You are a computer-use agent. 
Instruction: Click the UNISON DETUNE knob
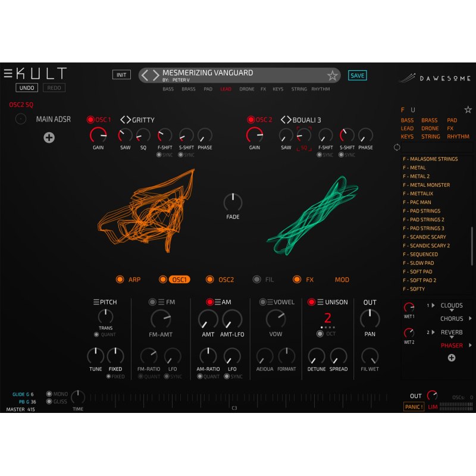click(x=317, y=356)
